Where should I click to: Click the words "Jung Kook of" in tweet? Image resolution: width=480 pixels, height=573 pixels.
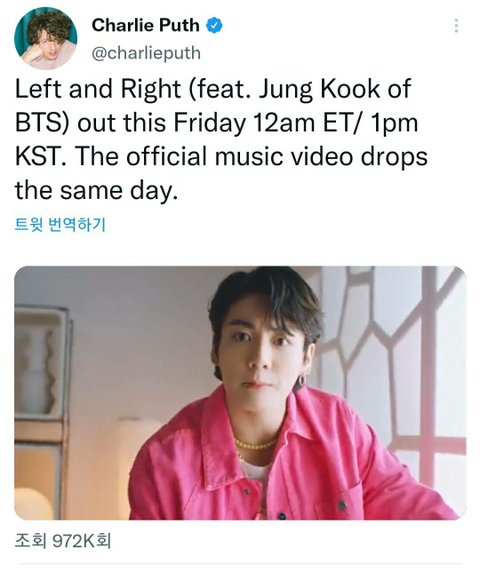coord(335,90)
